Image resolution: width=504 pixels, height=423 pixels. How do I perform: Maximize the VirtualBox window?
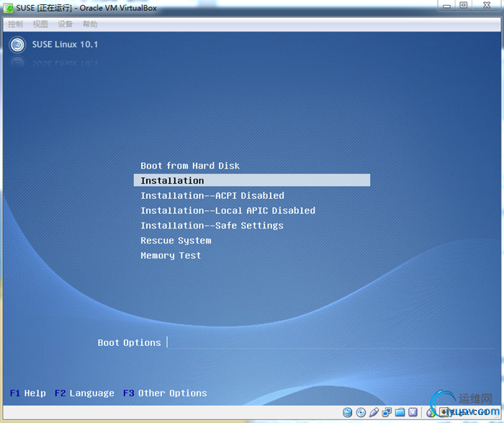click(464, 6)
